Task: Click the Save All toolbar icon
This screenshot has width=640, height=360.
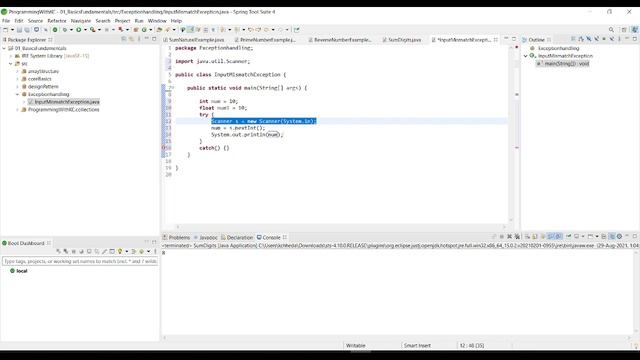Action: point(27,30)
